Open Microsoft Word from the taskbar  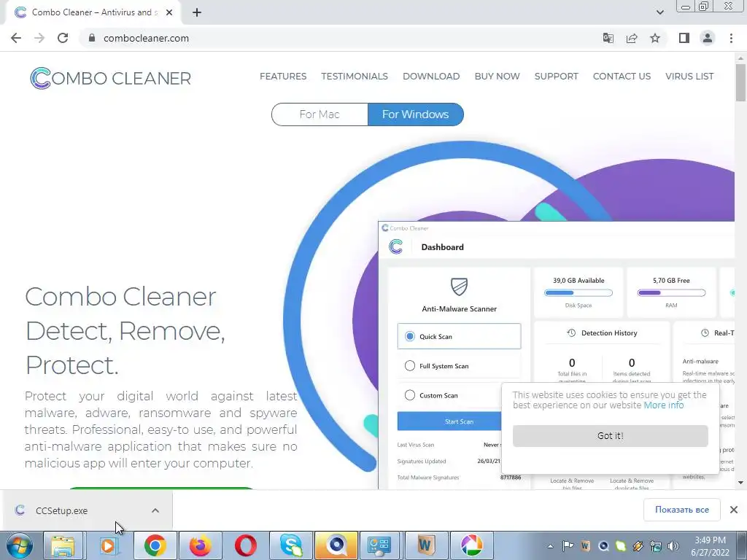coord(425,545)
